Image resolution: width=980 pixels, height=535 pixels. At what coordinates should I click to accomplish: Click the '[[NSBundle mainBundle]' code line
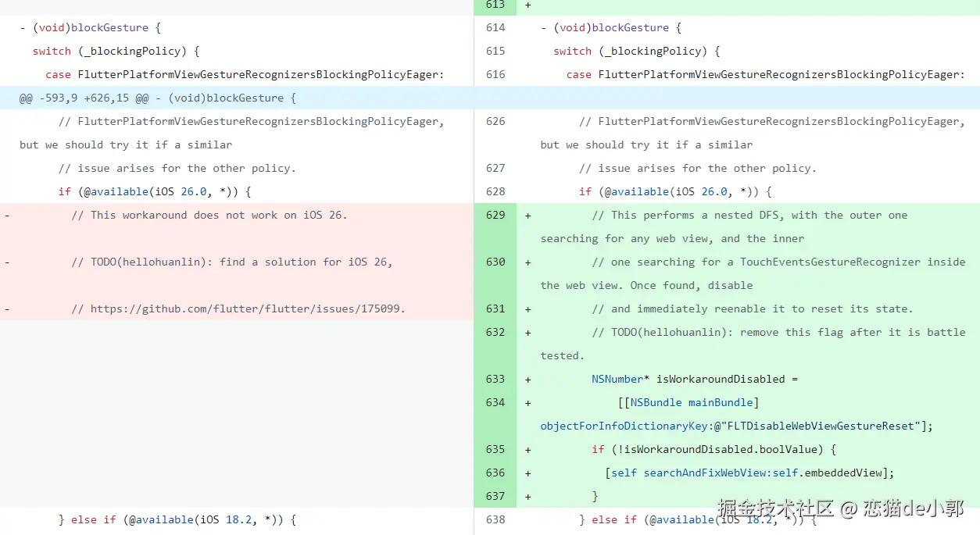[x=689, y=402]
